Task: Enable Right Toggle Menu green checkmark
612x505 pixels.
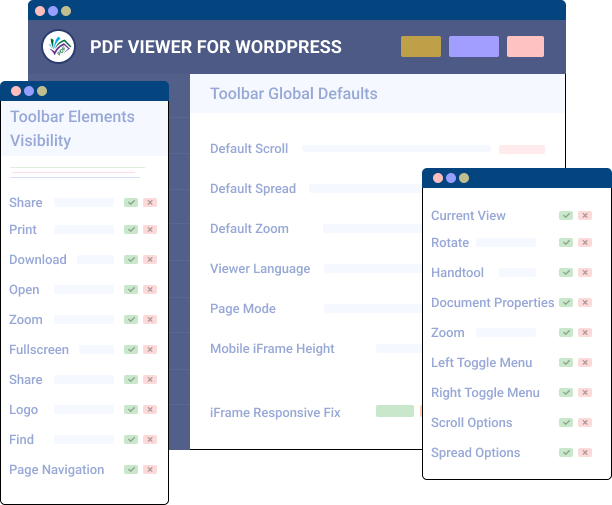Action: coord(566,393)
